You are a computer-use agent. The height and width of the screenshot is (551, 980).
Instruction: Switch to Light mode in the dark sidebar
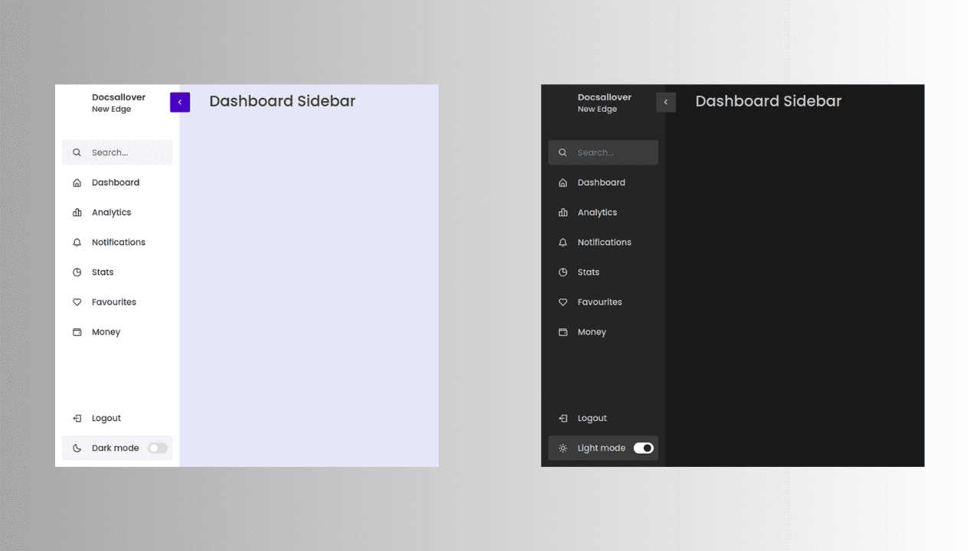point(602,448)
